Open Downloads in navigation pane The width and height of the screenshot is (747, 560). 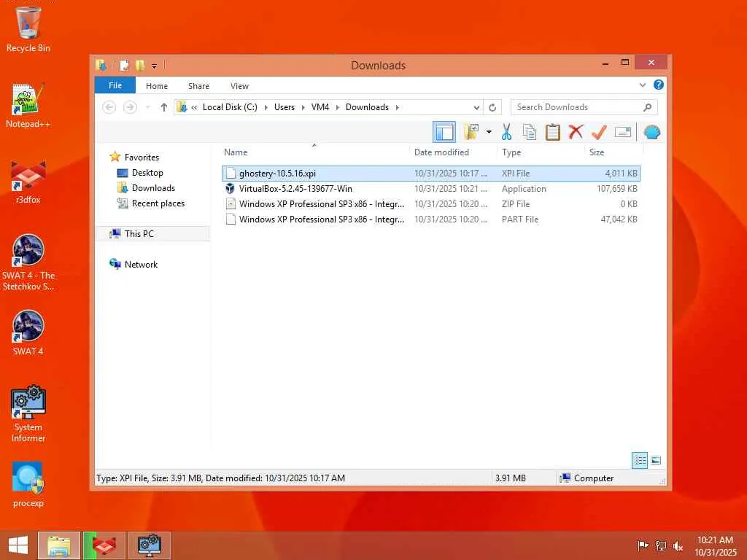click(x=153, y=187)
